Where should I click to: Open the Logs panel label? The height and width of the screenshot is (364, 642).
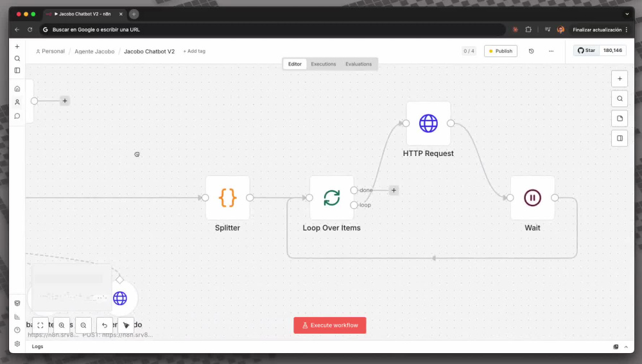(37, 347)
